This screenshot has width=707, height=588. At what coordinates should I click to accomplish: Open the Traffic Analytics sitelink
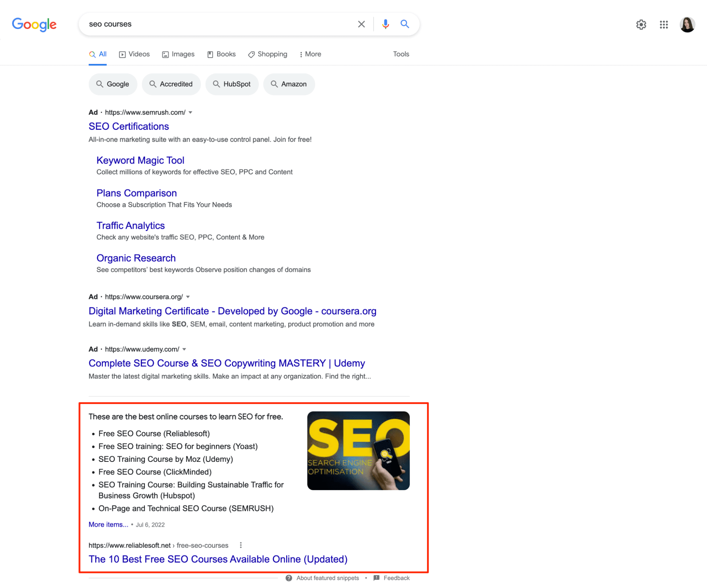pyautogui.click(x=131, y=226)
